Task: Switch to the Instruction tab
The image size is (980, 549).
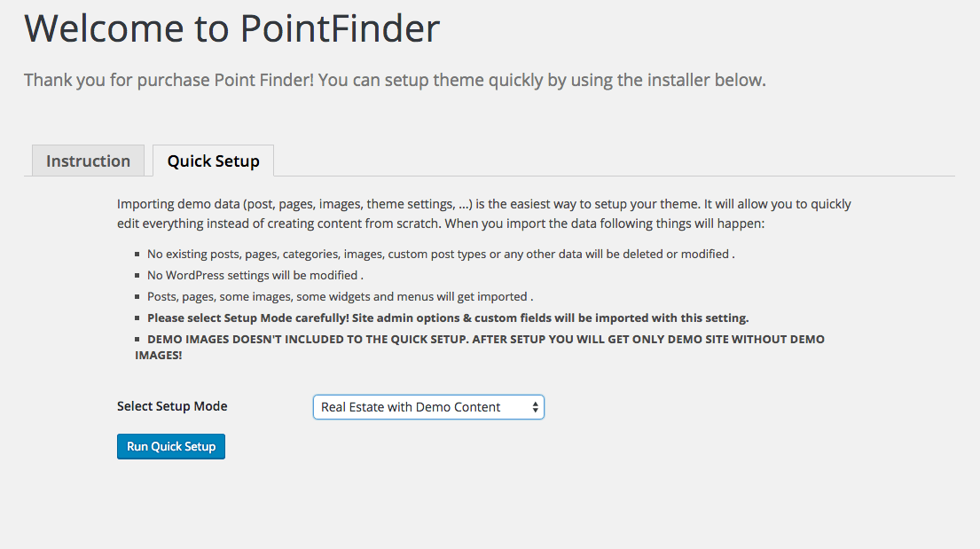Action: pyautogui.click(x=88, y=161)
